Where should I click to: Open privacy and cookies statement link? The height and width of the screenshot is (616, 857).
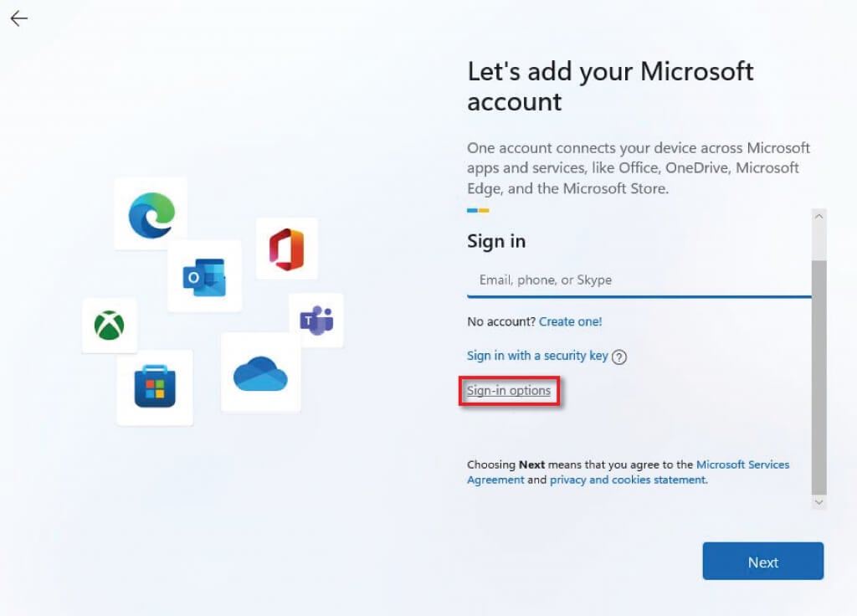[x=628, y=480]
